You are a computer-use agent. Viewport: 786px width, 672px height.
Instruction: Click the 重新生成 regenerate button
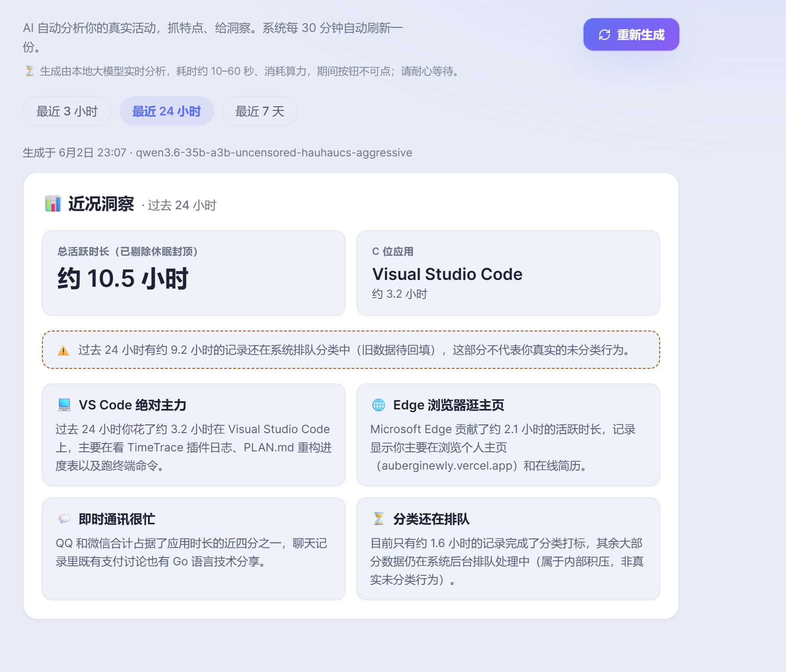point(631,35)
